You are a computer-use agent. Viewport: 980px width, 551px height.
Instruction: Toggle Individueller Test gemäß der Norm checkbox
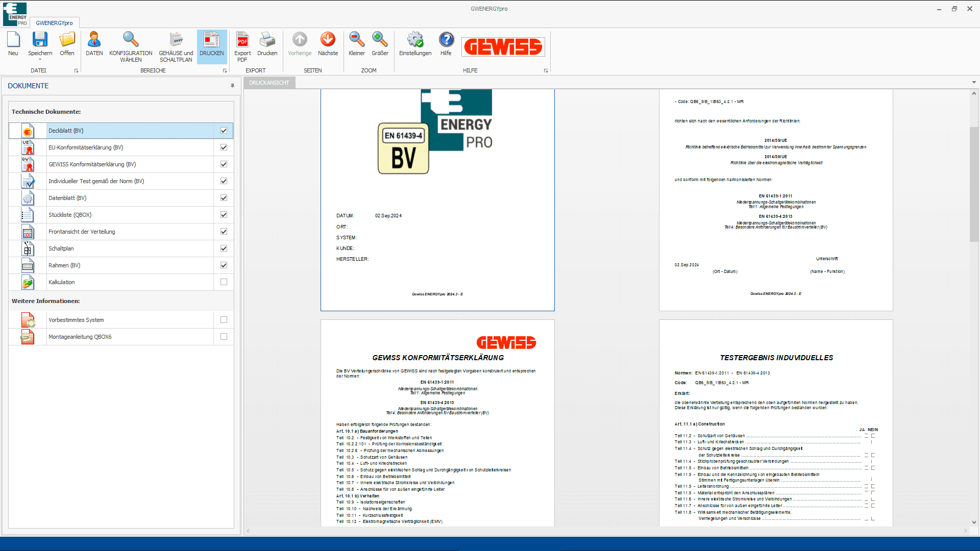click(224, 181)
